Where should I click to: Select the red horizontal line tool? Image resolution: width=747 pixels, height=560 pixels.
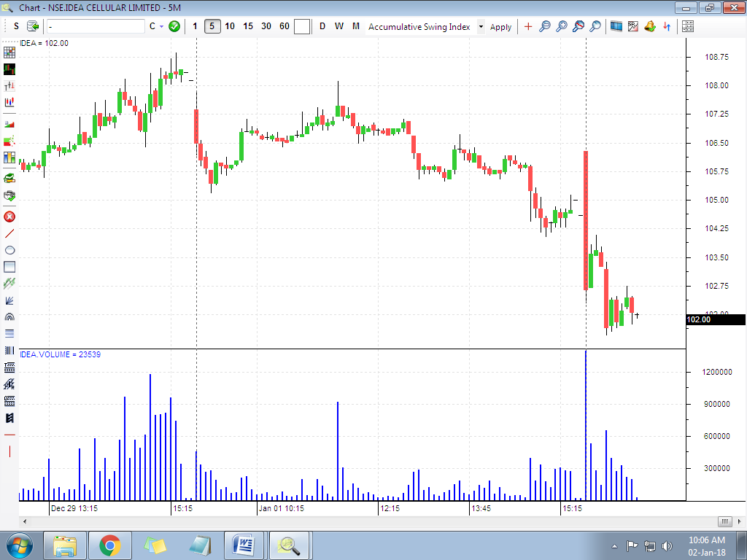tap(9, 435)
